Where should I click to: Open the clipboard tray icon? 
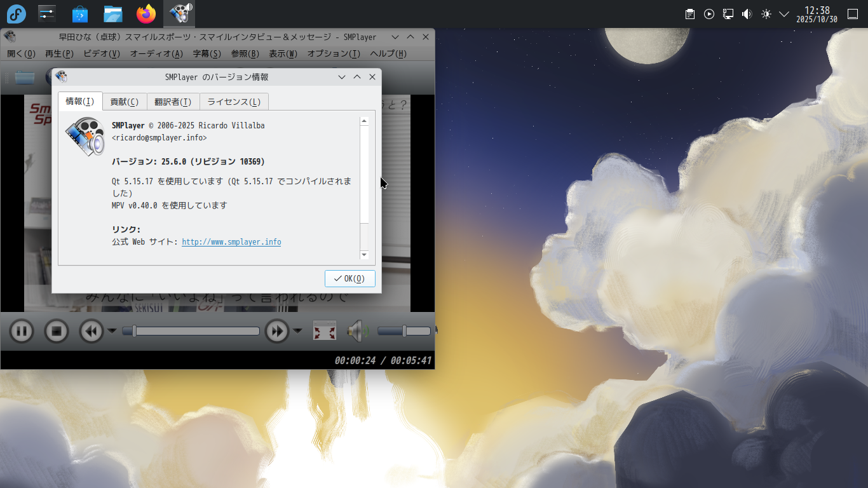(690, 14)
